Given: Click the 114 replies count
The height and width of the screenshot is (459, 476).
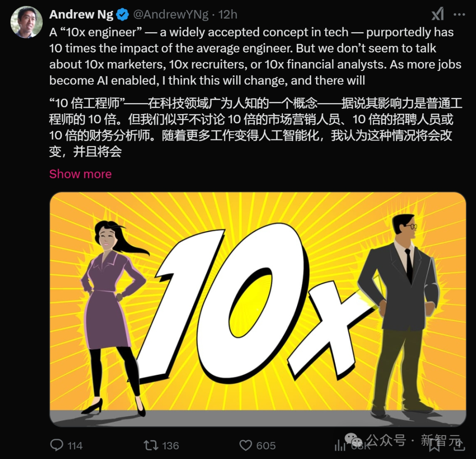Looking at the screenshot, I should [x=75, y=446].
